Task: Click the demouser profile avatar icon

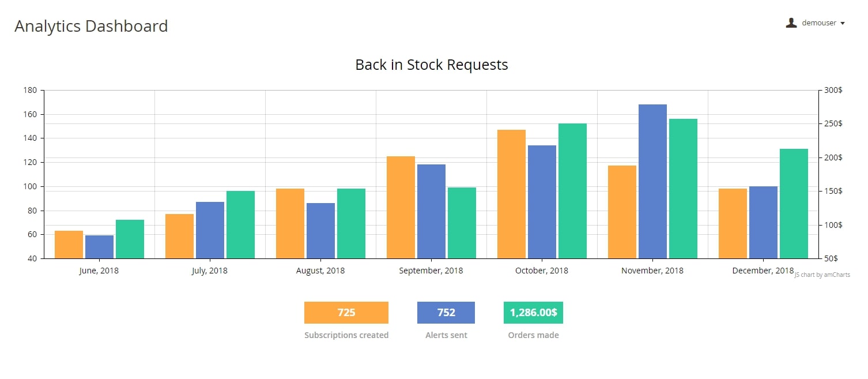Action: click(791, 22)
